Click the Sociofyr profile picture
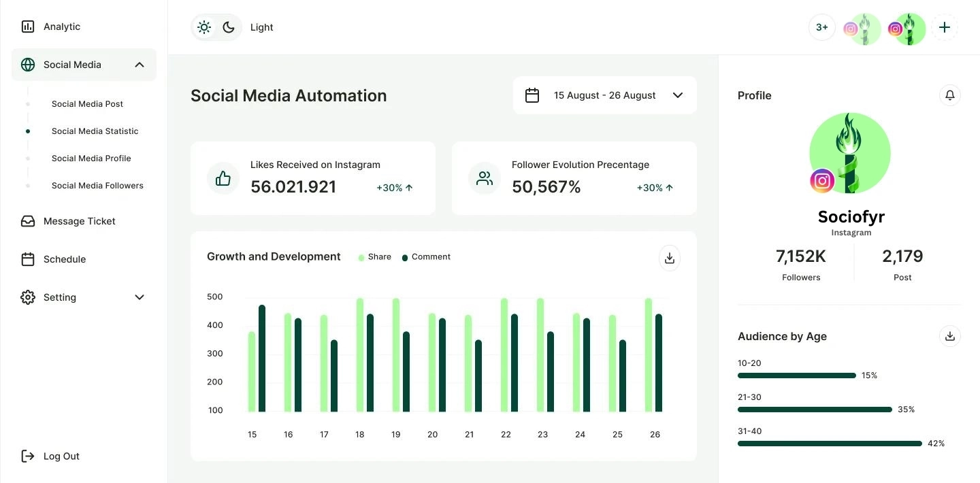 (850, 153)
